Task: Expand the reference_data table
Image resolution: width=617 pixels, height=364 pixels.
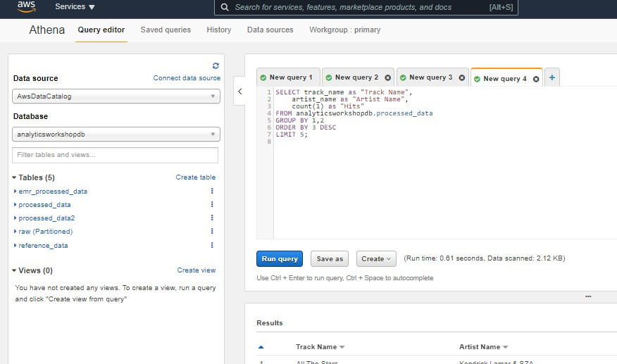Action: pyautogui.click(x=15, y=246)
